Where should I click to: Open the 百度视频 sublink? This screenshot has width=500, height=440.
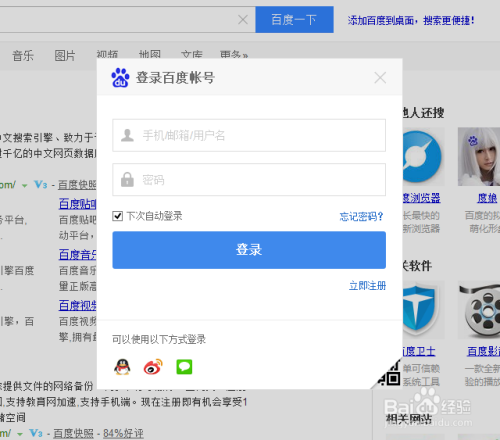click(x=78, y=305)
